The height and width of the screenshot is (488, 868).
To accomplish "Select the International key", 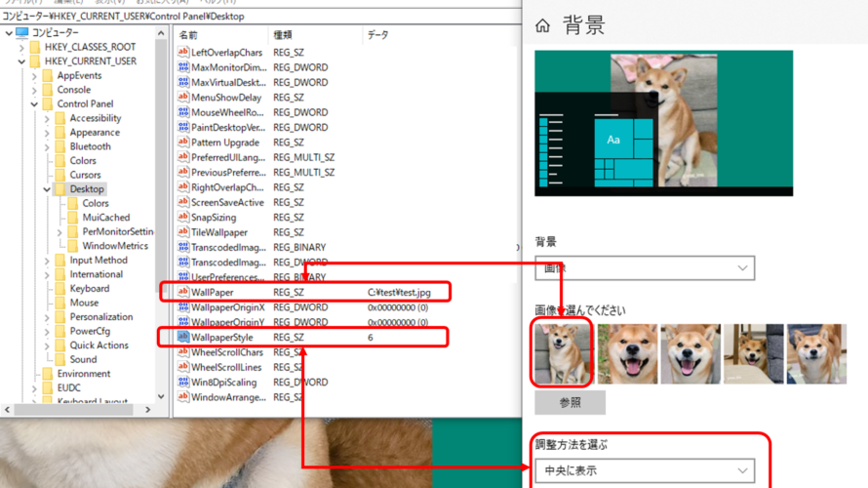I will coord(97,274).
